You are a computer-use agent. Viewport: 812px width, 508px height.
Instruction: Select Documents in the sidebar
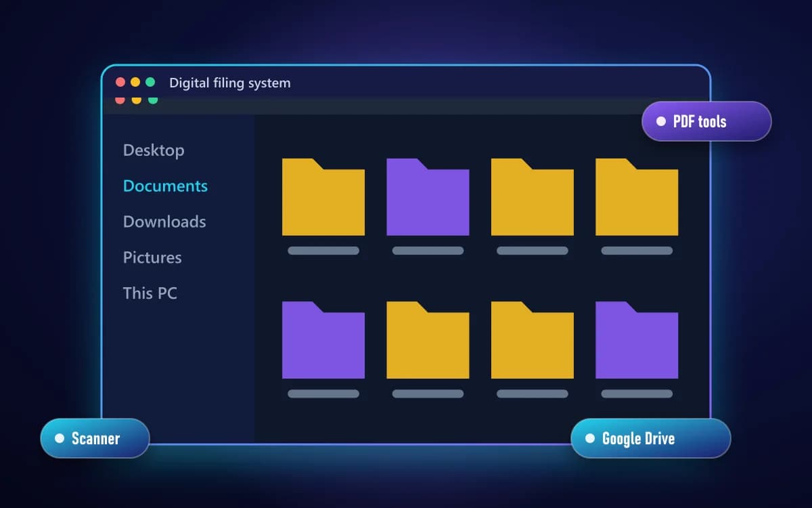[165, 186]
